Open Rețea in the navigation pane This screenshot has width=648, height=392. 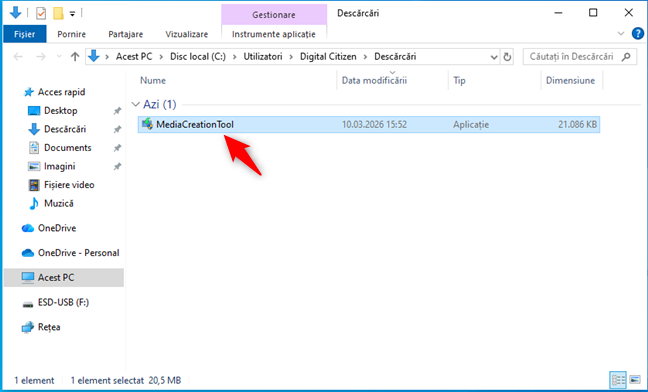click(49, 327)
